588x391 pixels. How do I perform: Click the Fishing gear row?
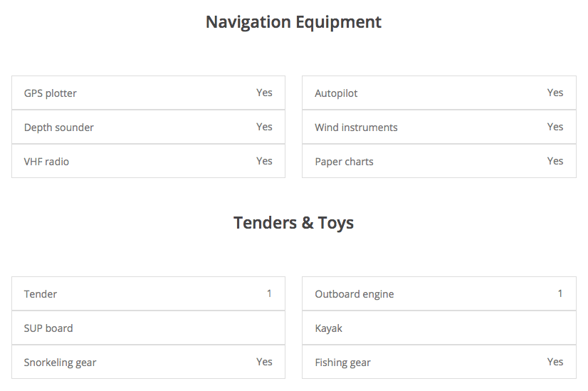[439, 363]
